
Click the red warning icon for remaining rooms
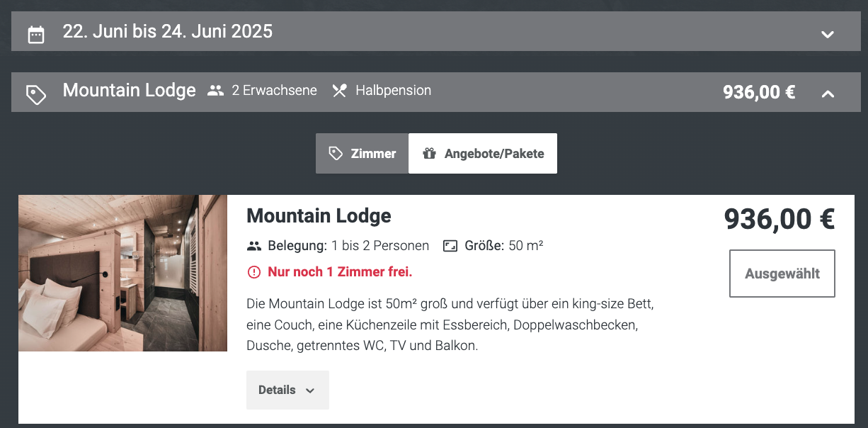click(x=254, y=272)
